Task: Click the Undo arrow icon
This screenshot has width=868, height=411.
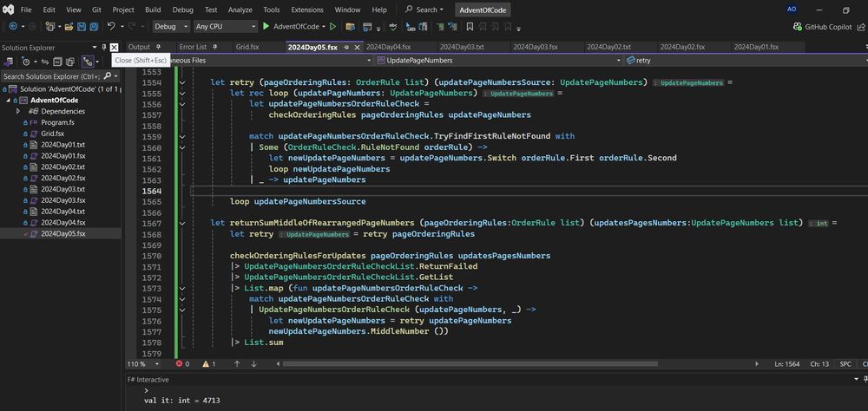Action: 111,26
